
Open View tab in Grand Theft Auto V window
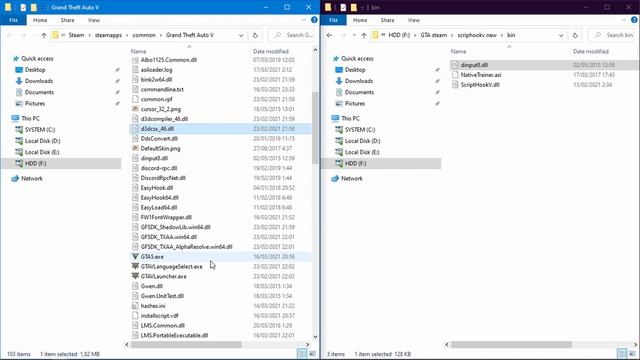coord(93,20)
